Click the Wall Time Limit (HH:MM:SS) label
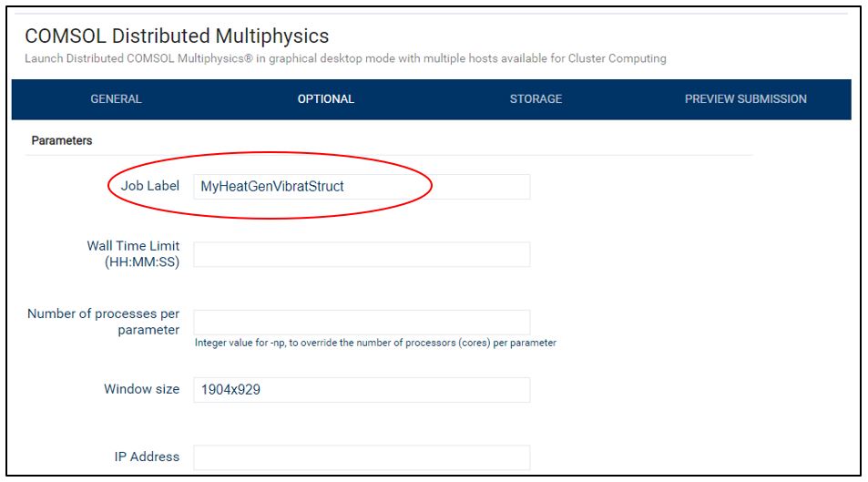The height and width of the screenshot is (482, 868). tap(133, 253)
